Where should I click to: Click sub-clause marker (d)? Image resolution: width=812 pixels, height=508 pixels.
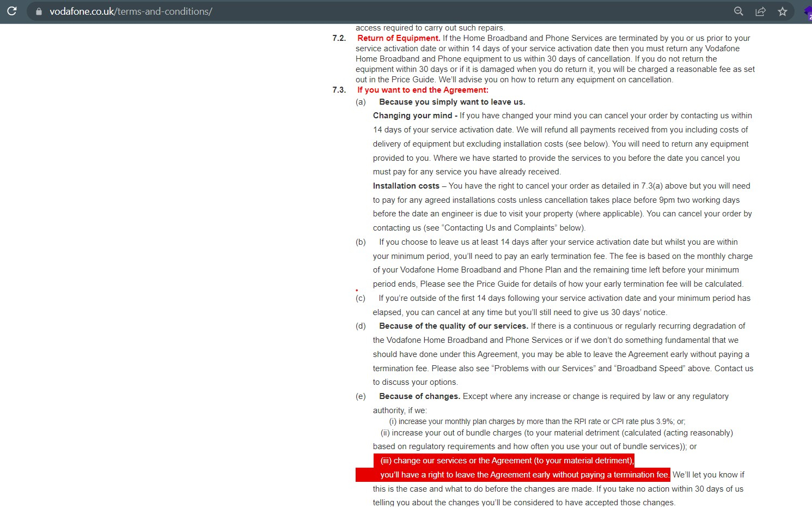click(361, 326)
